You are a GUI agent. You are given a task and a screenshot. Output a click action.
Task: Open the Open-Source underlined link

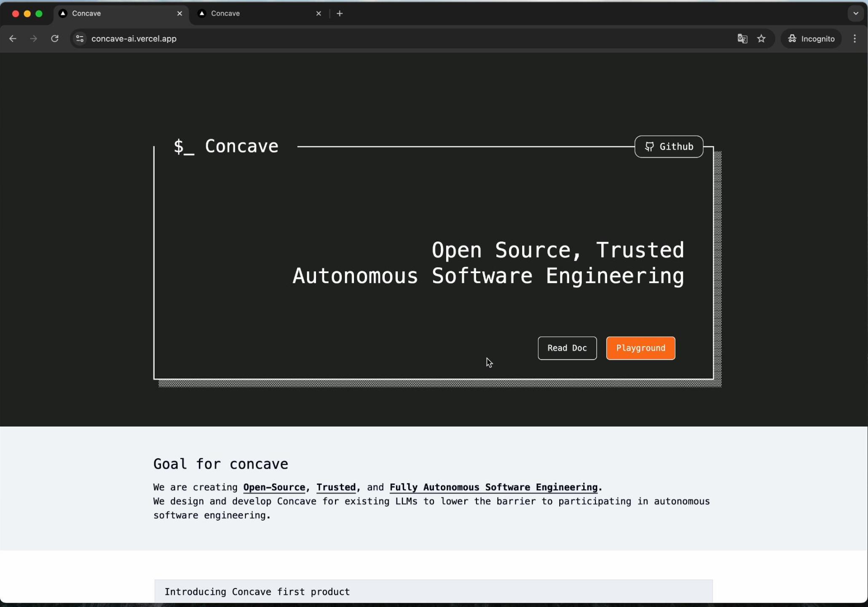pos(274,487)
